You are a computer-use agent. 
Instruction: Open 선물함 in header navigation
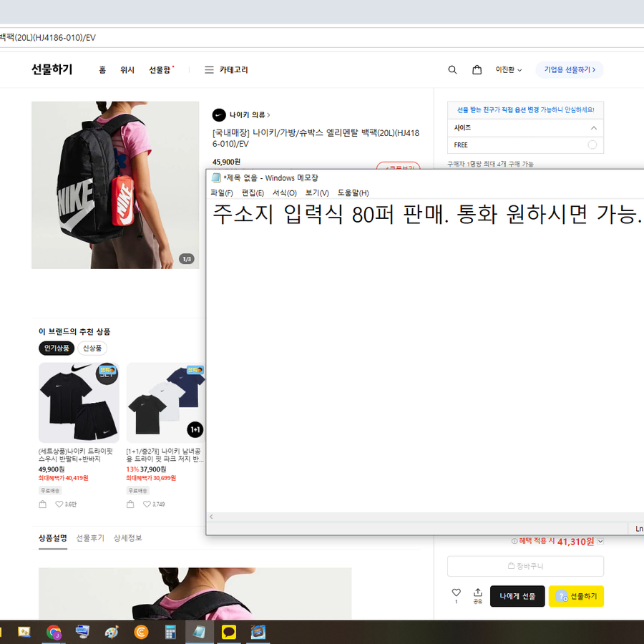click(160, 70)
